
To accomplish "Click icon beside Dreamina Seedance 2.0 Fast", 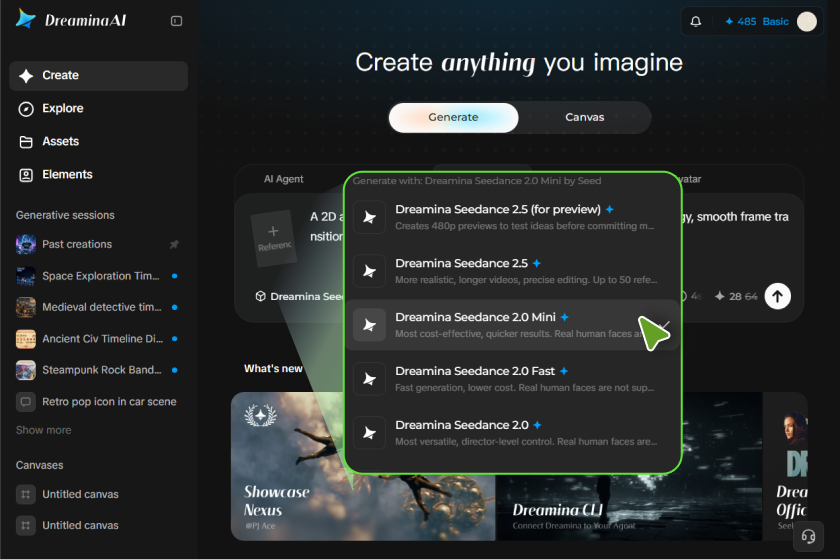I will click(370, 379).
